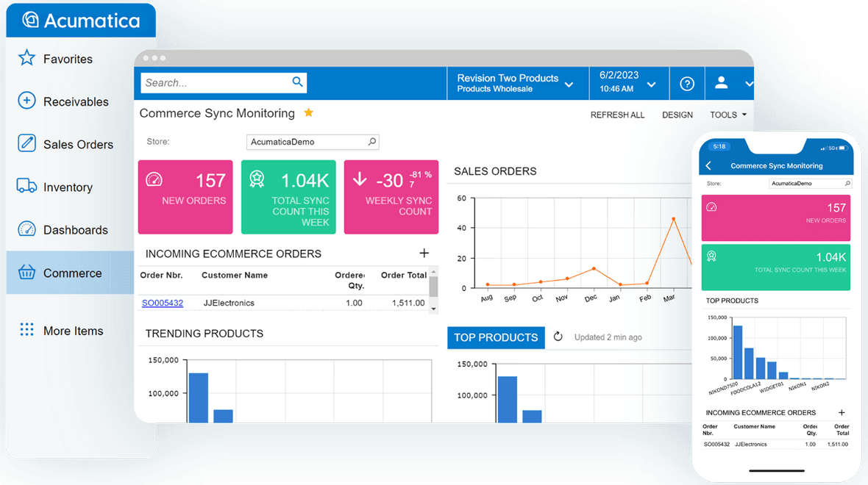Click the Mar peak point on Sales Orders chart
The image size is (868, 485).
point(673,219)
